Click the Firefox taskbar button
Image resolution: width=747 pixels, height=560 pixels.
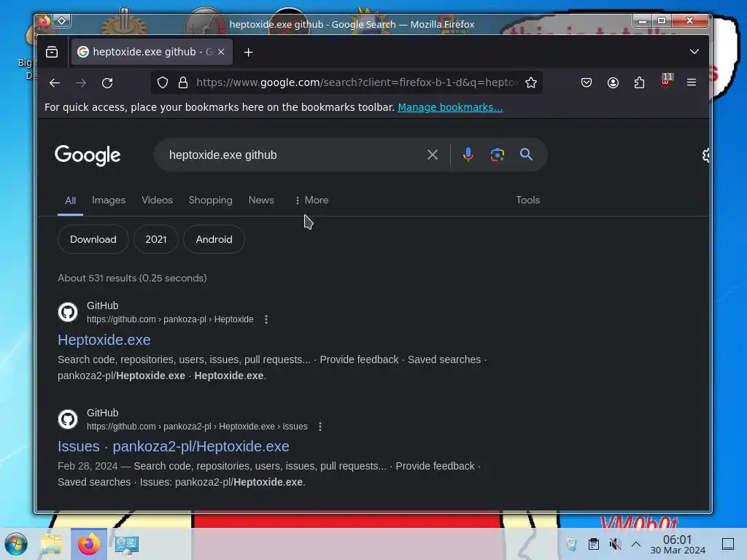[x=89, y=544]
